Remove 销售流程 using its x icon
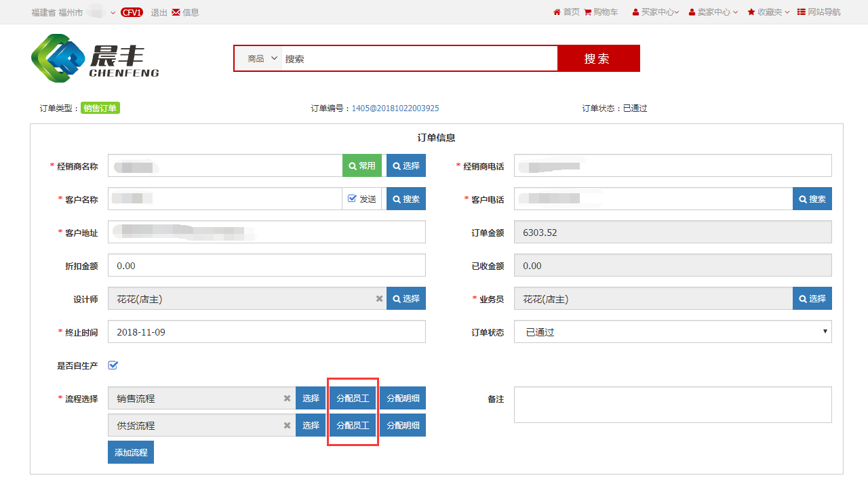 click(287, 399)
